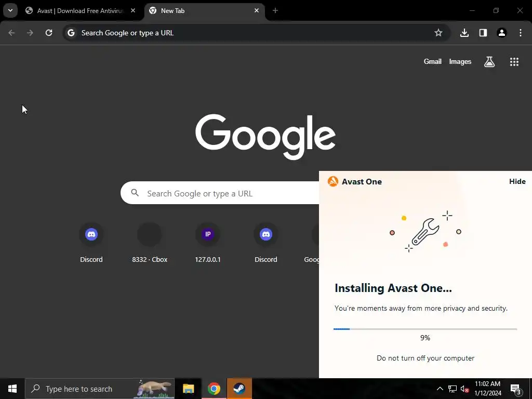Close the New Tab tab
532x399 pixels.
(x=257, y=10)
